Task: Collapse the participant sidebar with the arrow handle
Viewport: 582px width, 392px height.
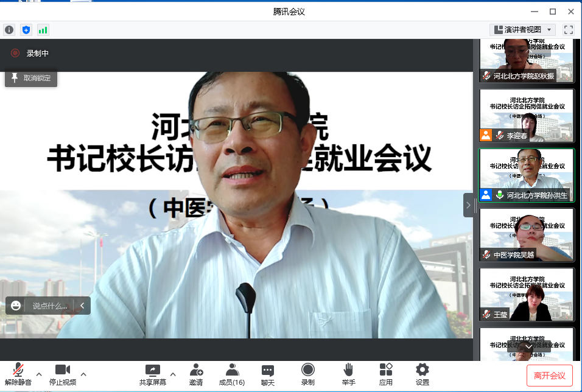Action: (x=468, y=205)
